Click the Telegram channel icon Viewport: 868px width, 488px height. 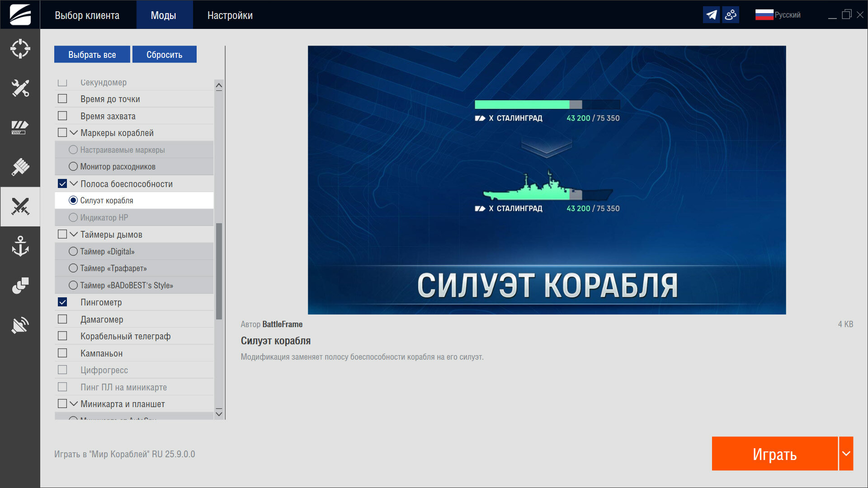(x=711, y=15)
